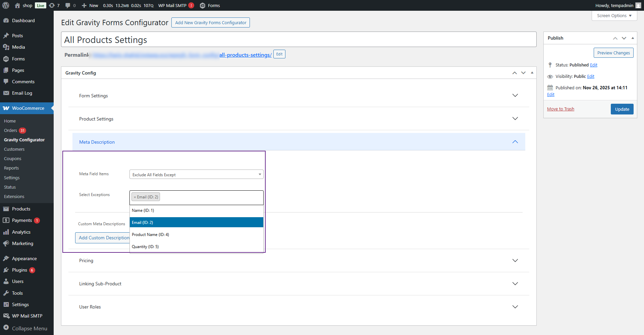Edit the permalink slug
The width and height of the screenshot is (644, 335).
tap(279, 54)
